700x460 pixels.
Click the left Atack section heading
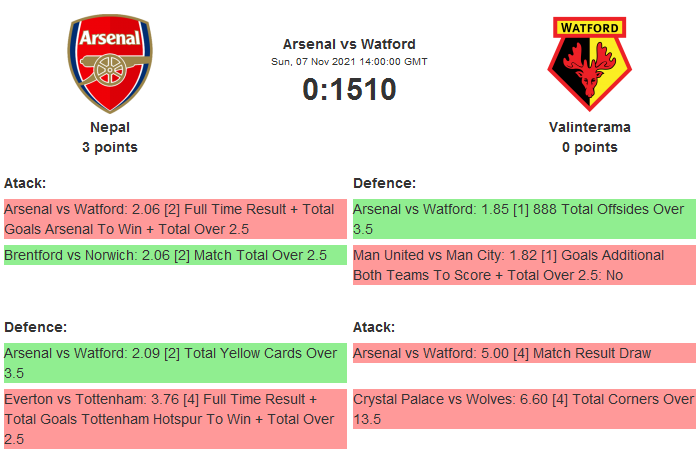25,183
